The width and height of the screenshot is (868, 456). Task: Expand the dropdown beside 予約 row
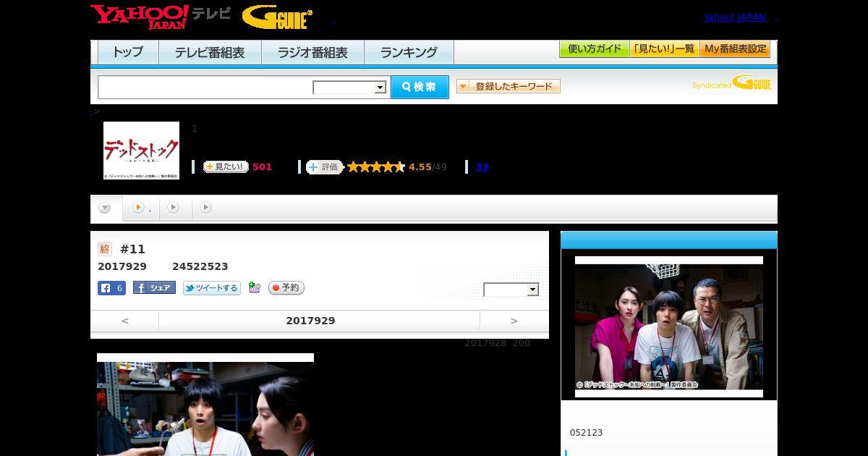[511, 290]
